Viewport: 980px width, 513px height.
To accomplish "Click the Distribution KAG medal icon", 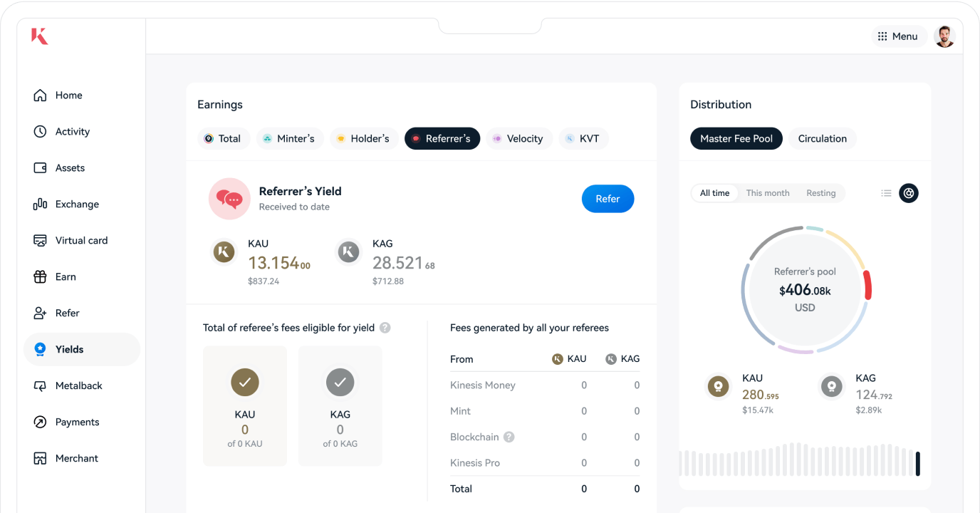I will pyautogui.click(x=831, y=387).
